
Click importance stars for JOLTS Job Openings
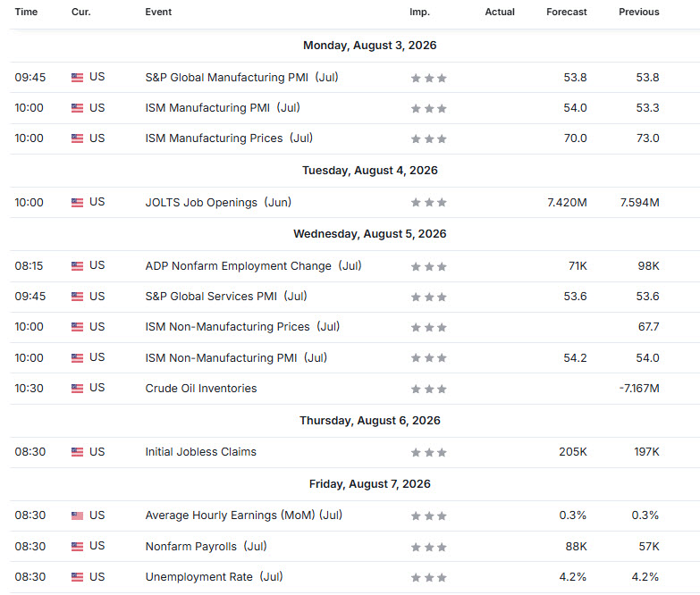pyautogui.click(x=428, y=203)
